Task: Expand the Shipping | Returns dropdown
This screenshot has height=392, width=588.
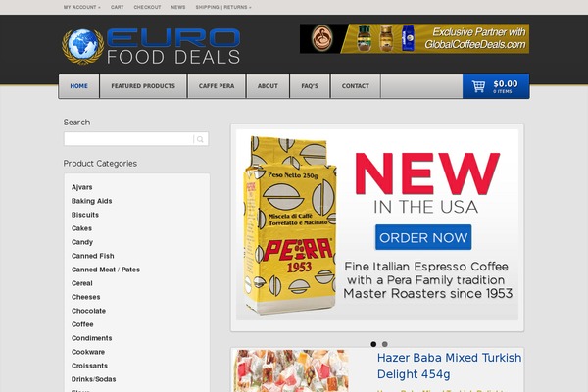Action: (223, 7)
